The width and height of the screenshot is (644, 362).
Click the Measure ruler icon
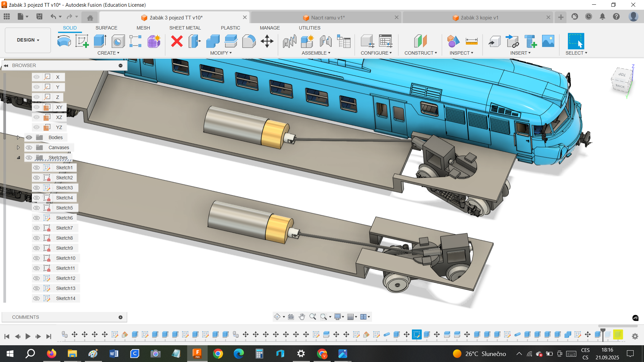(471, 41)
